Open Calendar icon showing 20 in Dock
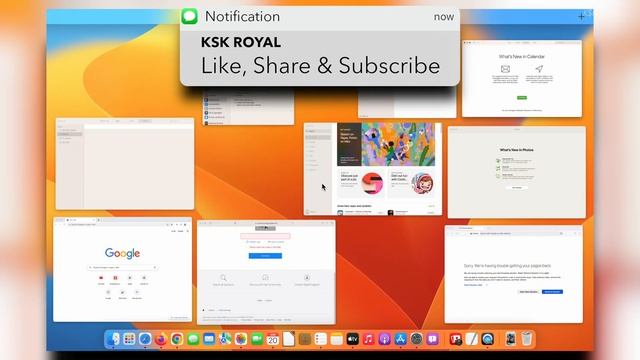 [x=273, y=339]
